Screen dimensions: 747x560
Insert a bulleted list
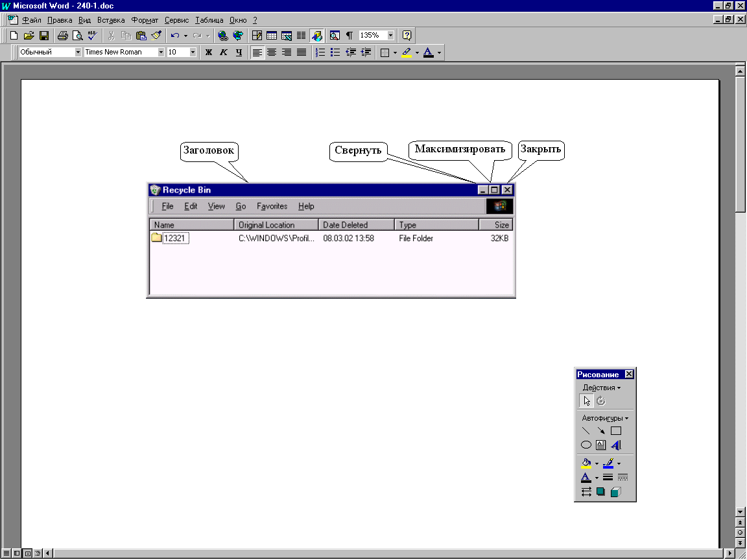(x=335, y=52)
